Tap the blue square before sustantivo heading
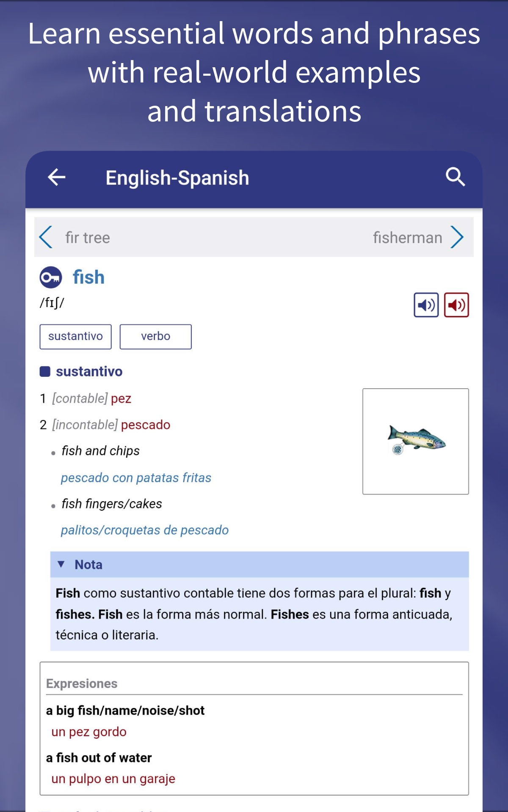The image size is (508, 812). [45, 371]
